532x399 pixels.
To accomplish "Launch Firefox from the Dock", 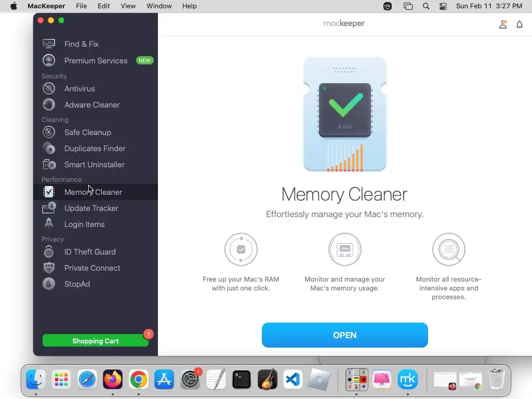I will click(x=113, y=379).
